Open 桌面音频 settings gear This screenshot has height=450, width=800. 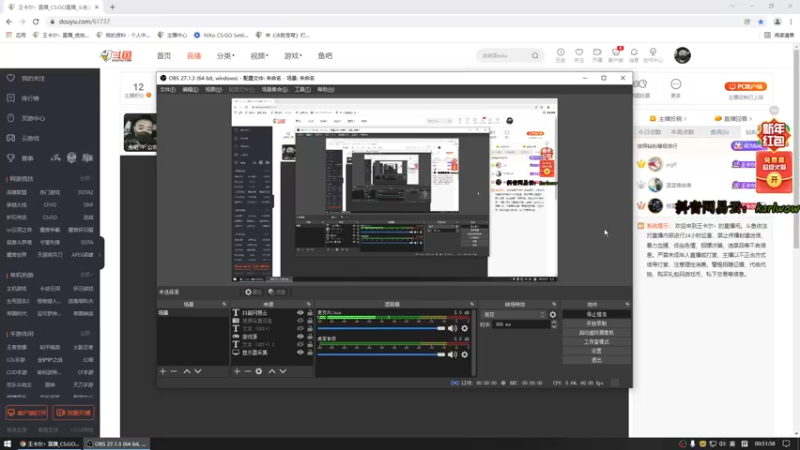point(465,355)
